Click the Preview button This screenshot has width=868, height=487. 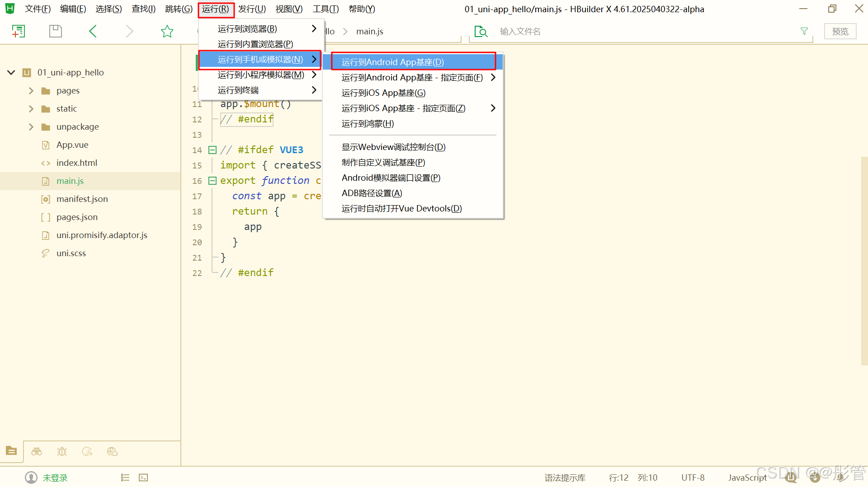tap(840, 32)
